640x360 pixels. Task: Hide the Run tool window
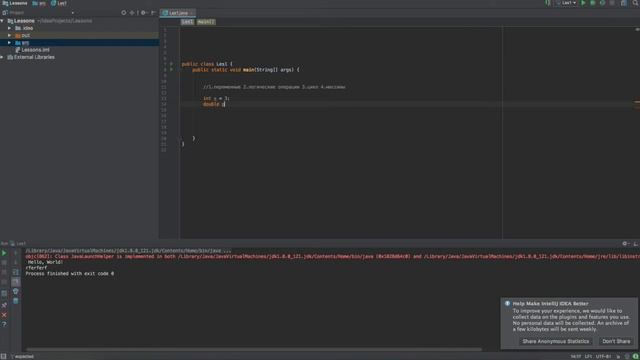[x=636, y=244]
